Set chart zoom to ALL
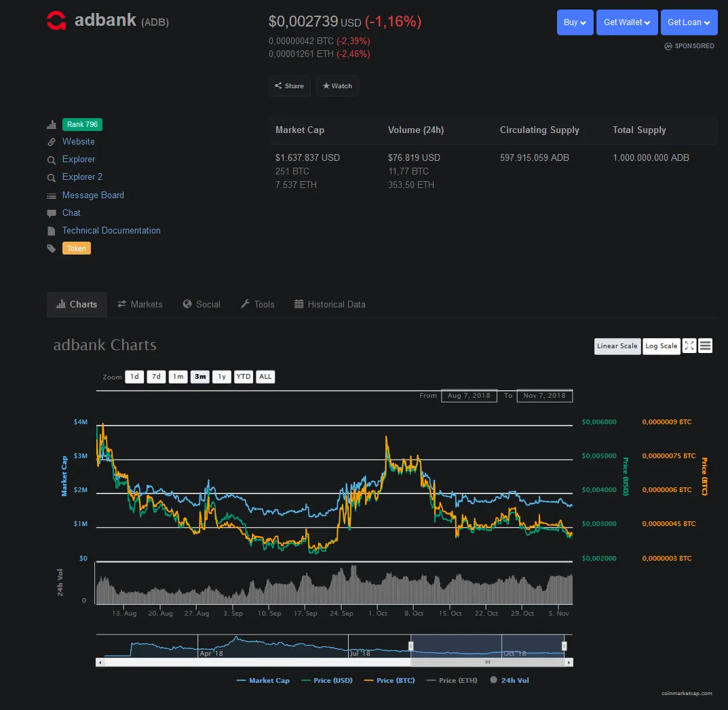728x710 pixels. click(x=265, y=377)
